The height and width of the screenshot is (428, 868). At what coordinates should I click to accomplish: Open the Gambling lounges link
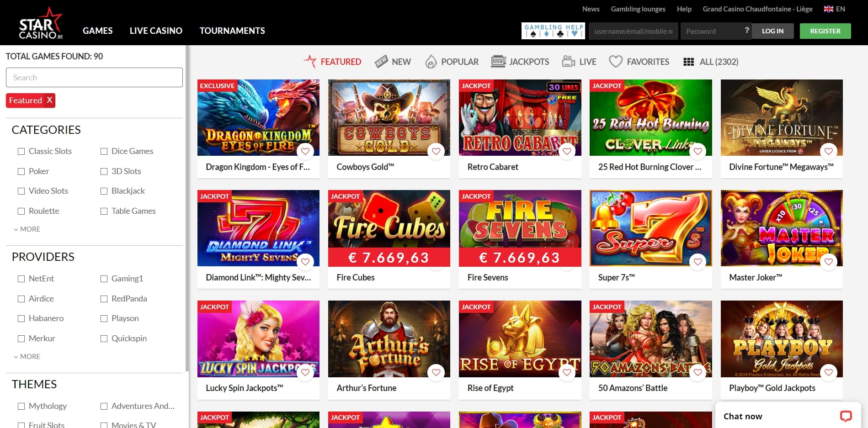638,9
